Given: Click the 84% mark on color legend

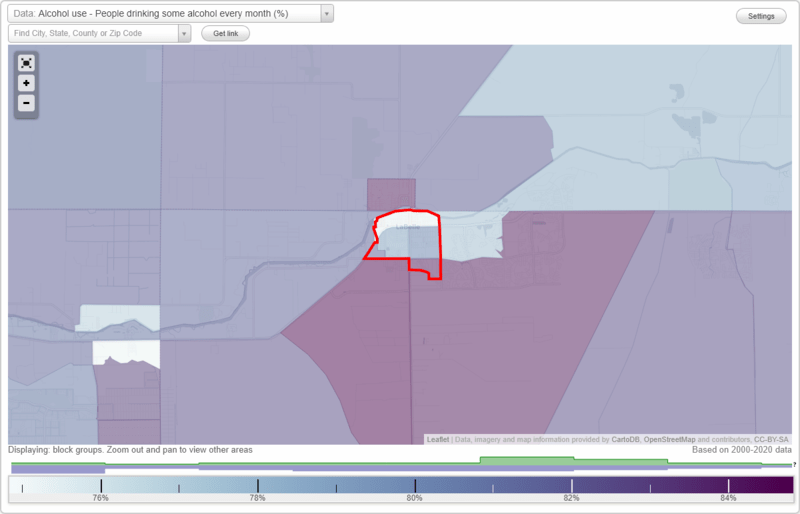Looking at the screenshot, I should pos(729,485).
